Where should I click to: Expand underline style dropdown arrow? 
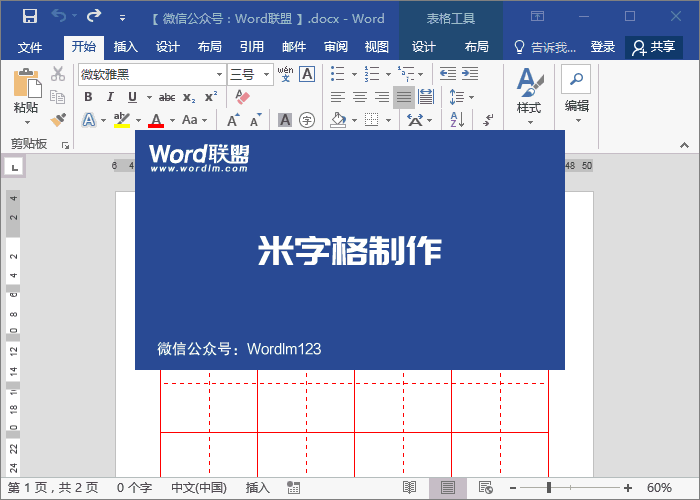pyautogui.click(x=149, y=97)
